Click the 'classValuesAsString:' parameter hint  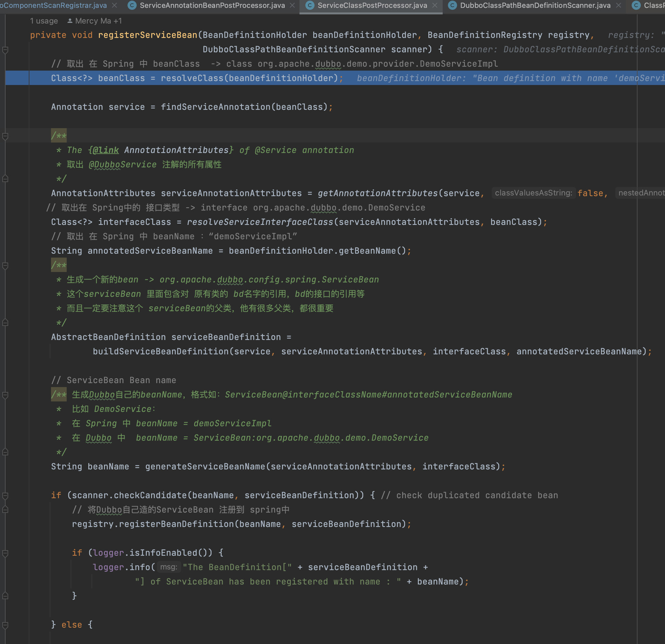pyautogui.click(x=533, y=193)
